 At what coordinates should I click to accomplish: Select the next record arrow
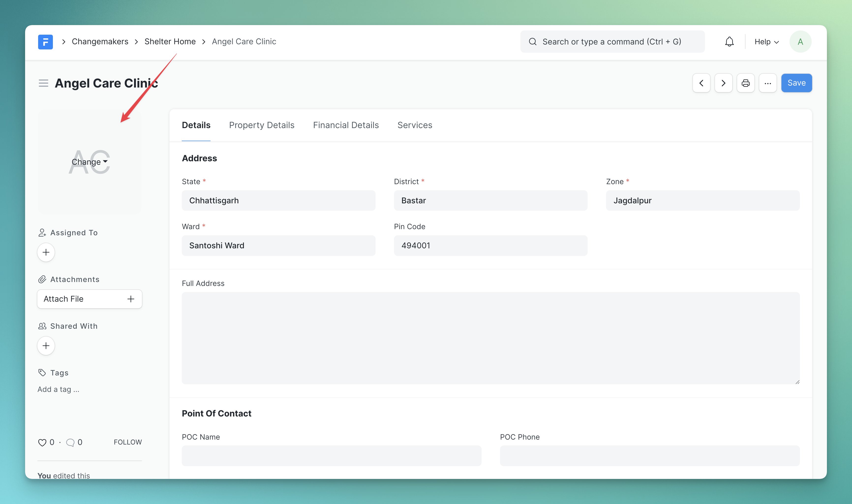723,83
